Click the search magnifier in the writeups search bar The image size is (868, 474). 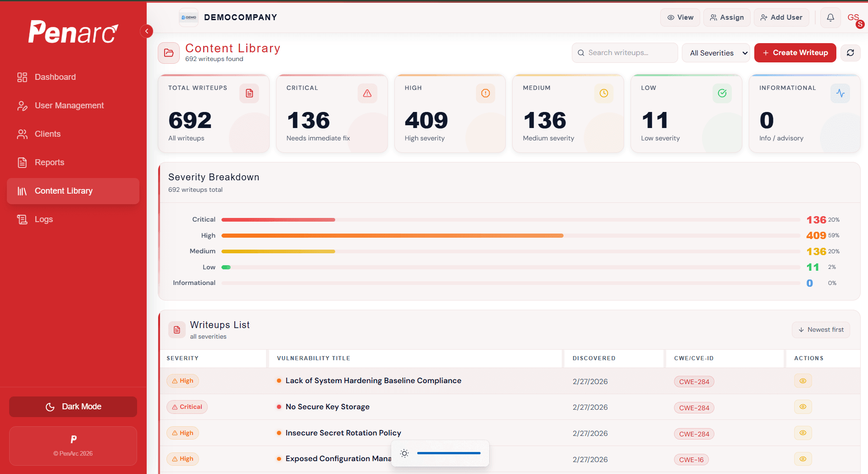(x=581, y=52)
